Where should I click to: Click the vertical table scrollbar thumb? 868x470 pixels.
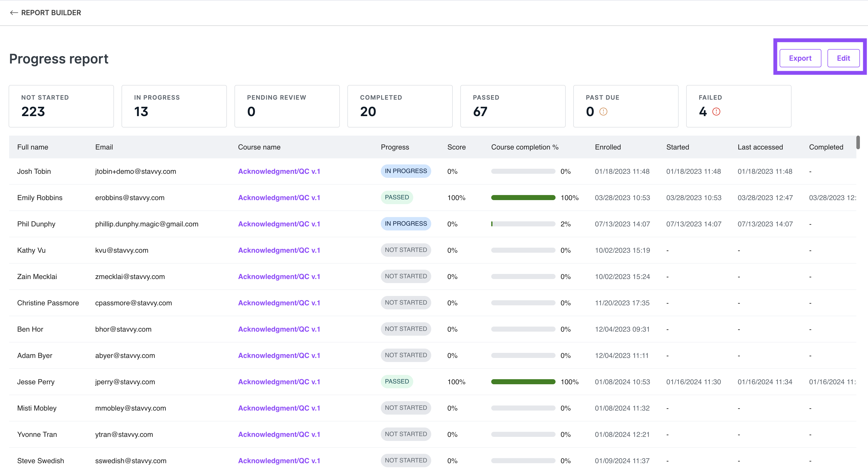tap(858, 142)
